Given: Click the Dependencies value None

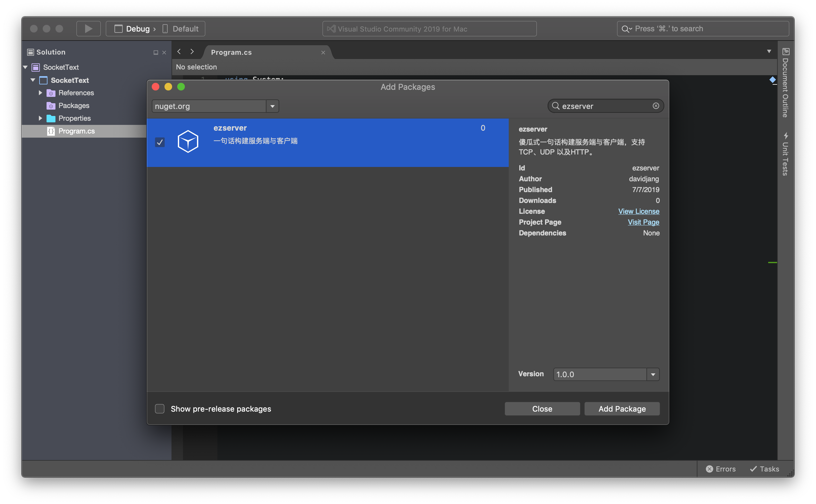Looking at the screenshot, I should pos(651,233).
